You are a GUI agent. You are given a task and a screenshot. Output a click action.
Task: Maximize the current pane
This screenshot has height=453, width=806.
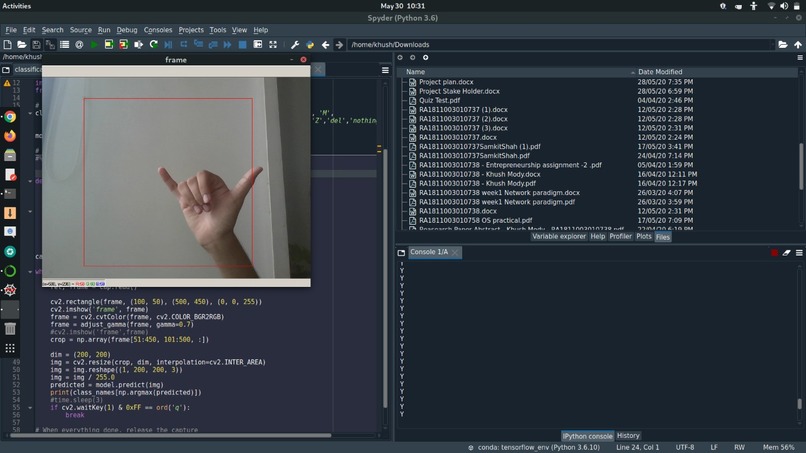pyautogui.click(x=258, y=45)
